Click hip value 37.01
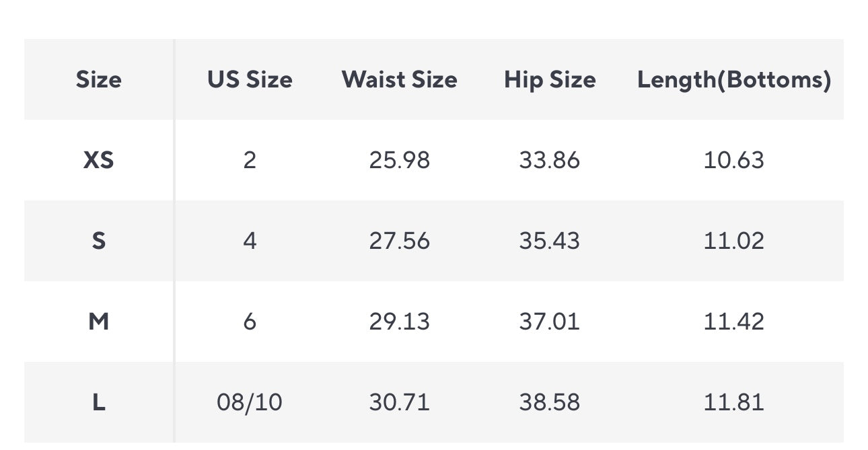The width and height of the screenshot is (868, 450). point(549,322)
